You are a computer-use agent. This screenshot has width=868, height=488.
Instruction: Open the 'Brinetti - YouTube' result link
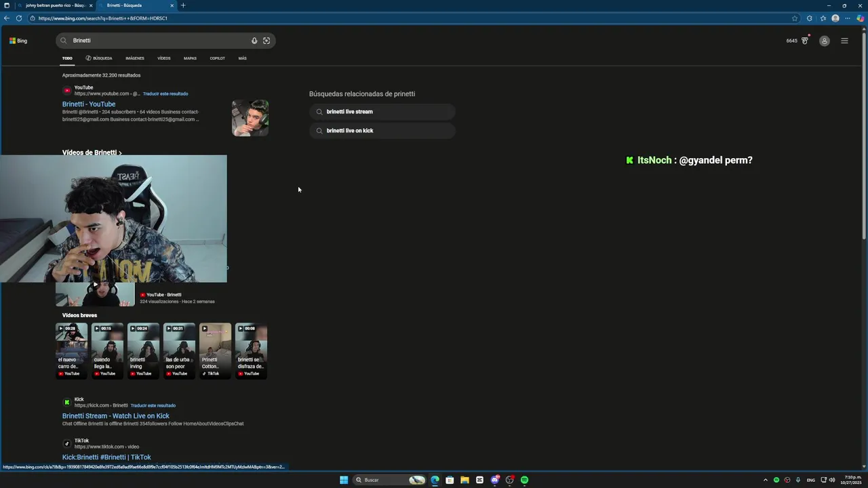point(89,104)
